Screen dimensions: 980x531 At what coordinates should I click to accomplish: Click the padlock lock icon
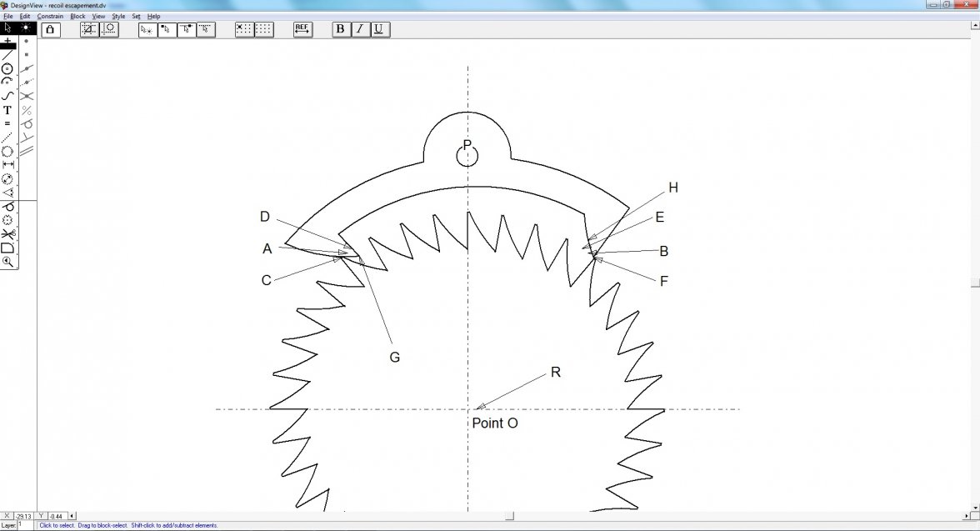coord(50,29)
